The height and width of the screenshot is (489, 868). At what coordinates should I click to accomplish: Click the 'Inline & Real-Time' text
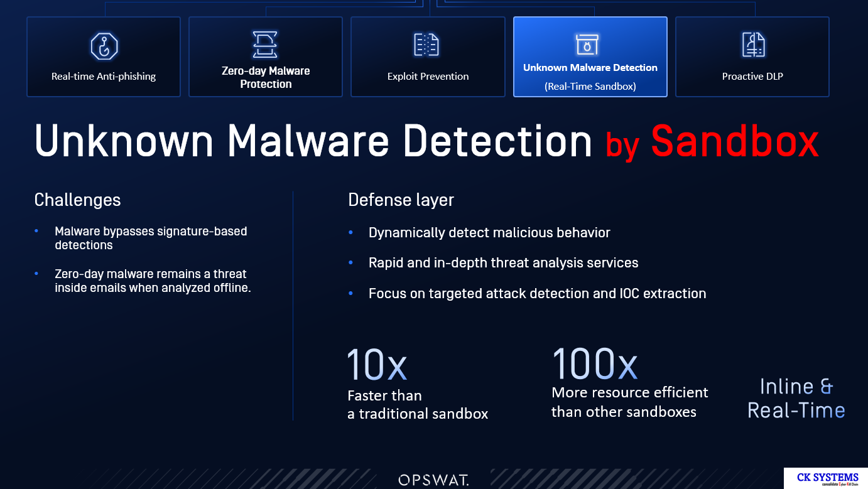tap(796, 398)
